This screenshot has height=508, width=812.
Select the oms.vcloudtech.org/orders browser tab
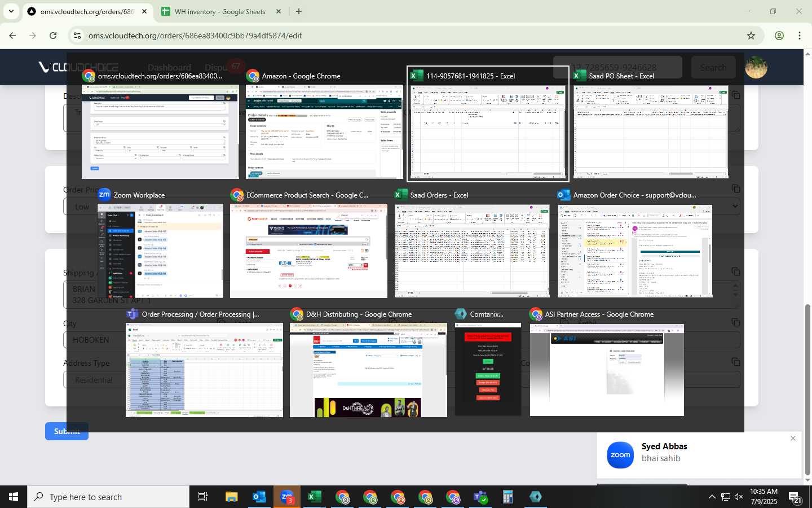point(87,11)
